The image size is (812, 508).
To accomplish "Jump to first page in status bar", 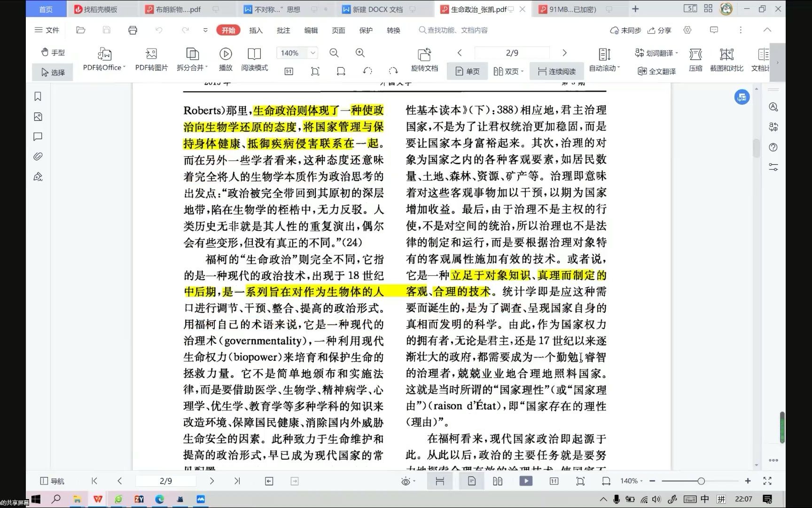I will point(94,481).
